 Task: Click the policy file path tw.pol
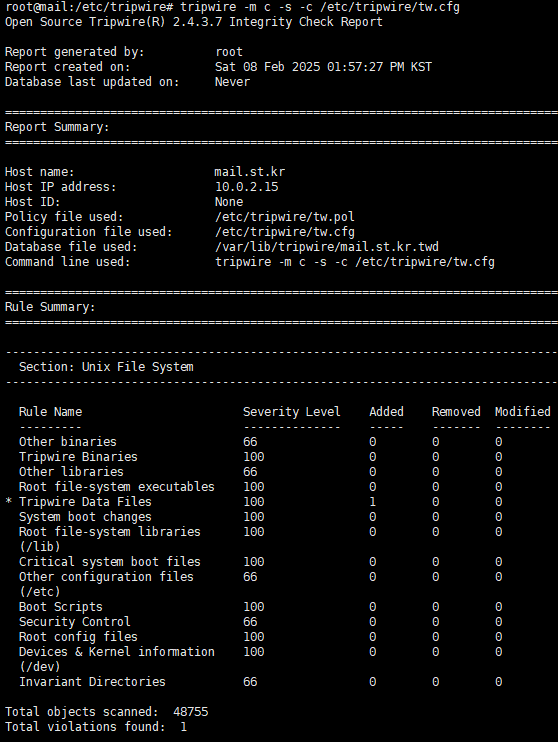tap(284, 217)
